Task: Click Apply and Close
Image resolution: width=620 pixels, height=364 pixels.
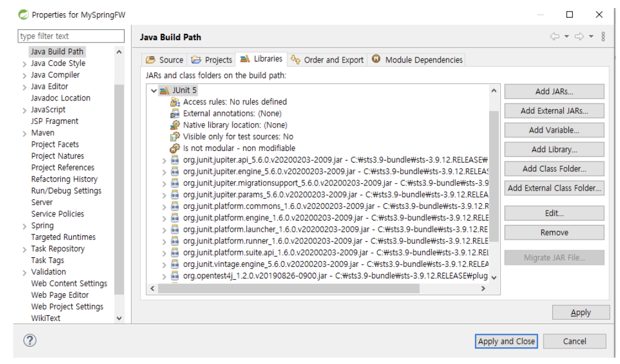Action: 506,341
